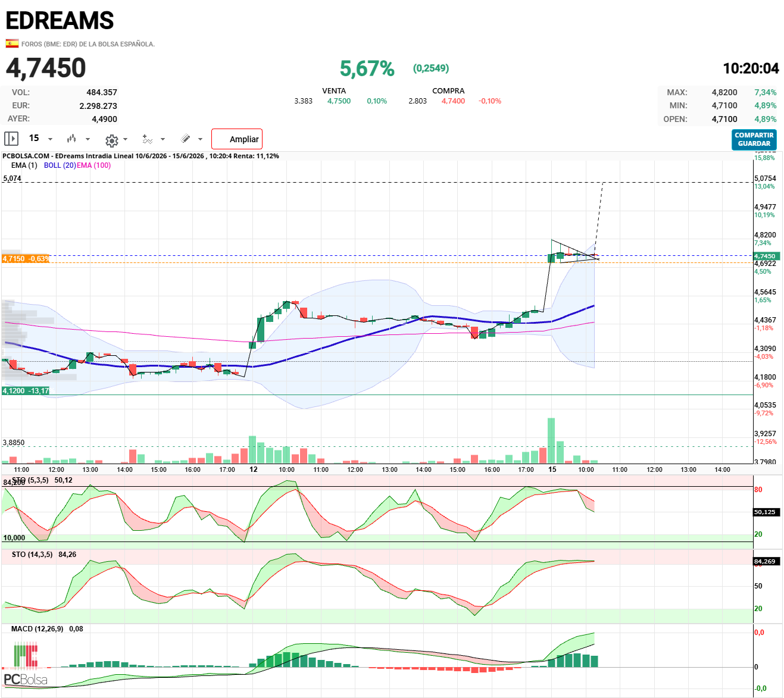
Task: Click the EMA (1) indicator label
Action: (x=24, y=165)
